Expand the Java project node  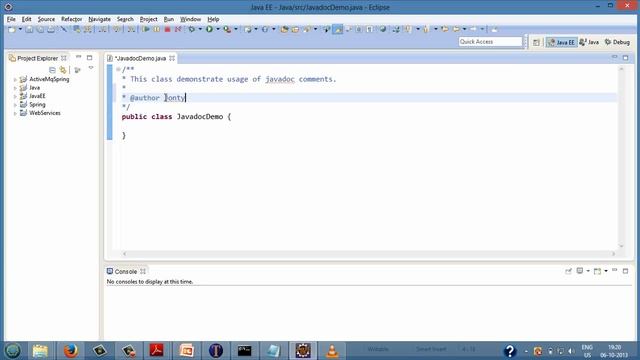16,88
